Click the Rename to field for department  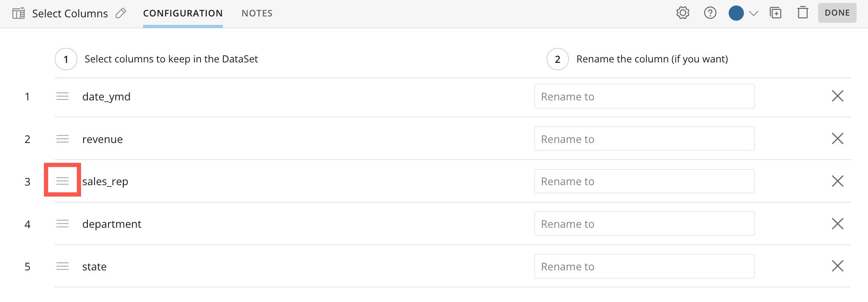coord(644,224)
